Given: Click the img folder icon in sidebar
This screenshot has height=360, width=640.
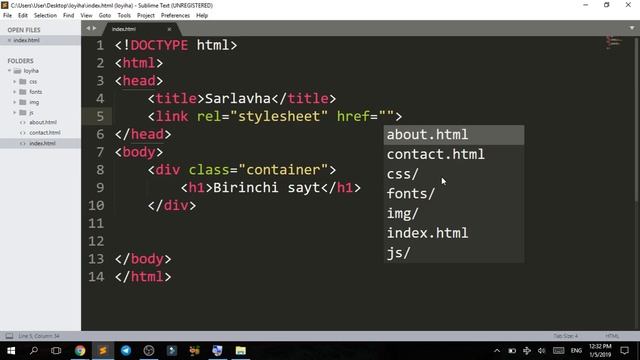Looking at the screenshot, I should (23, 102).
